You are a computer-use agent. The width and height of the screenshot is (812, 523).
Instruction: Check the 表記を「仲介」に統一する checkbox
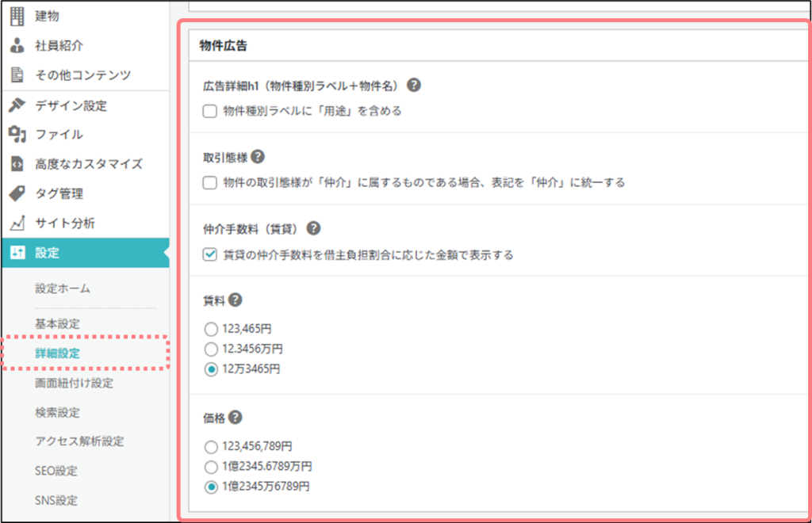[210, 183]
